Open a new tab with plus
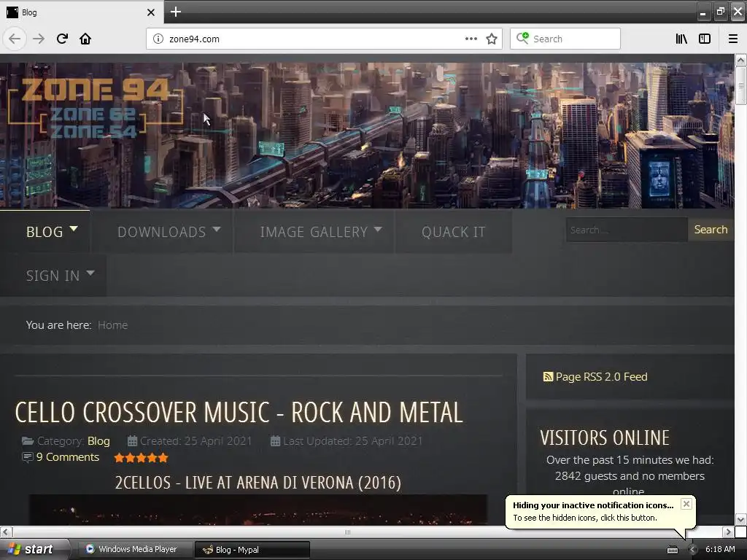 pyautogui.click(x=175, y=12)
